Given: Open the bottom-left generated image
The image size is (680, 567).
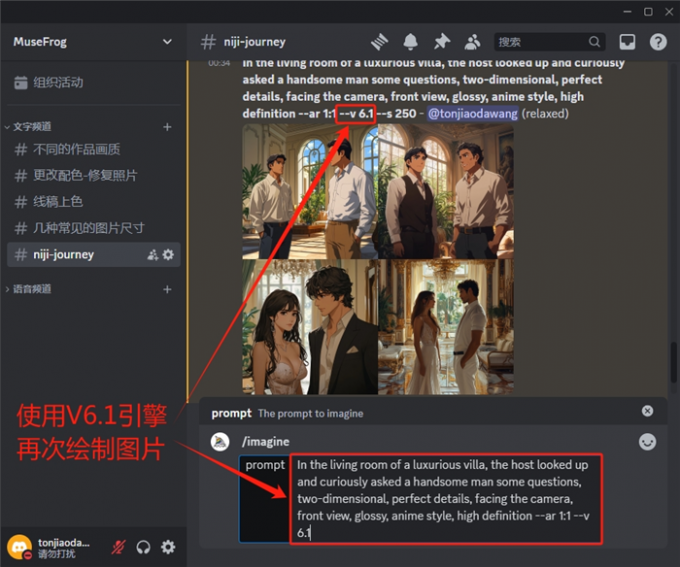Looking at the screenshot, I should click(310, 328).
